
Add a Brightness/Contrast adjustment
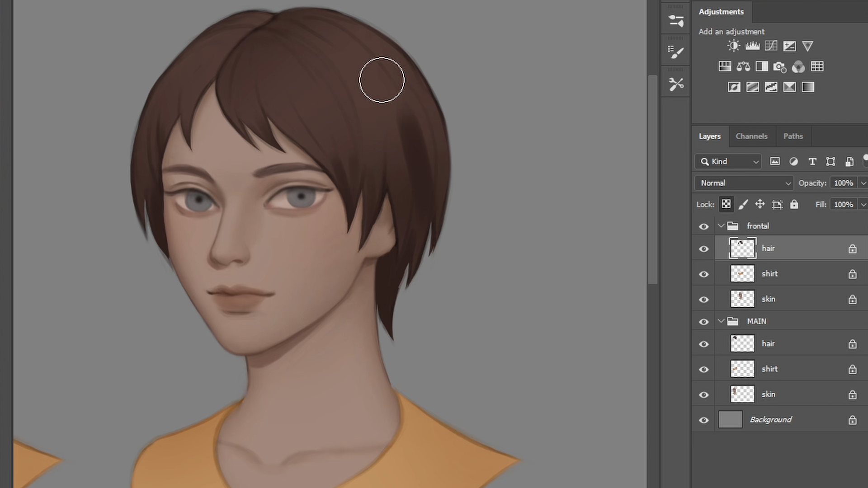734,46
